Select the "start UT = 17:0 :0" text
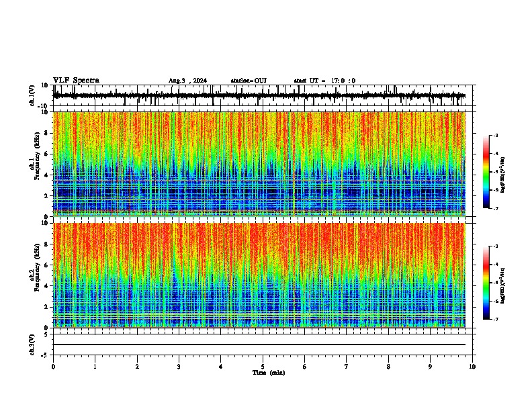Viewport: 532px width, 411px height. [324, 81]
